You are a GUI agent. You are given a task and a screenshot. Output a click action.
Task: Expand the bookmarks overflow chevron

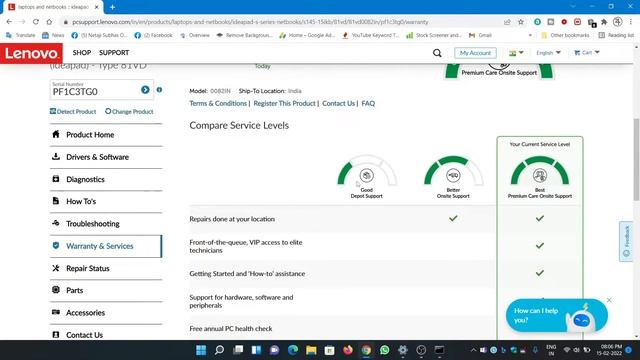530,36
